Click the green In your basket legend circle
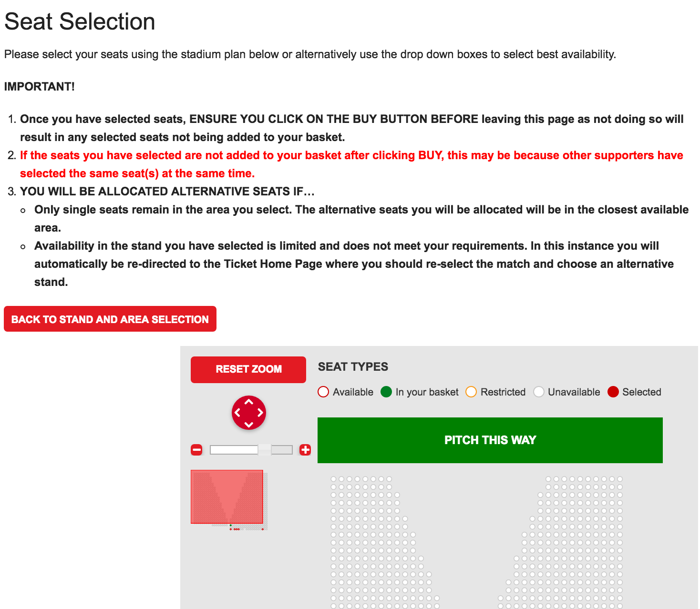This screenshot has width=700, height=609. pyautogui.click(x=386, y=392)
